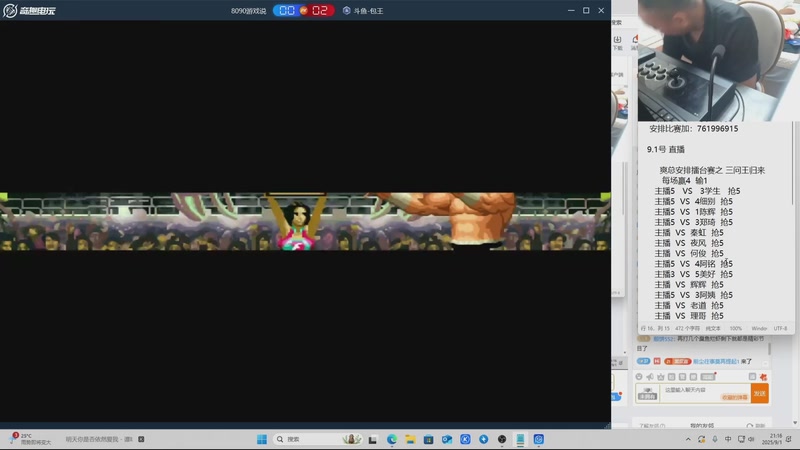Click the '三问王归来' heading line in Notepad

[x=712, y=170]
